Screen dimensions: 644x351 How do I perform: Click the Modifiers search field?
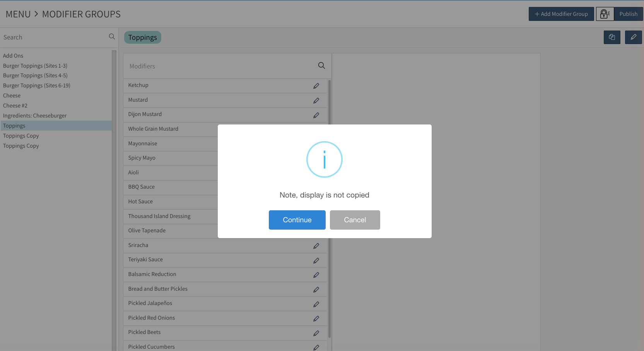220,66
